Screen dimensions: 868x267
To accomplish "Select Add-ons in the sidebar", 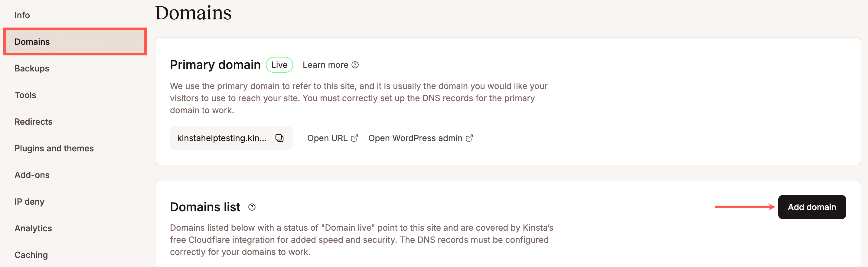I will [32, 175].
